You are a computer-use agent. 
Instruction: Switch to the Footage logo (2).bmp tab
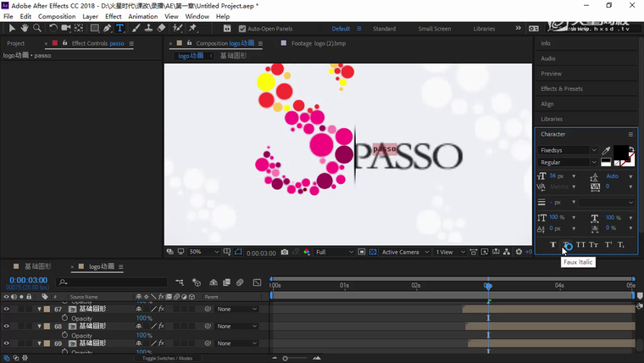(x=319, y=43)
